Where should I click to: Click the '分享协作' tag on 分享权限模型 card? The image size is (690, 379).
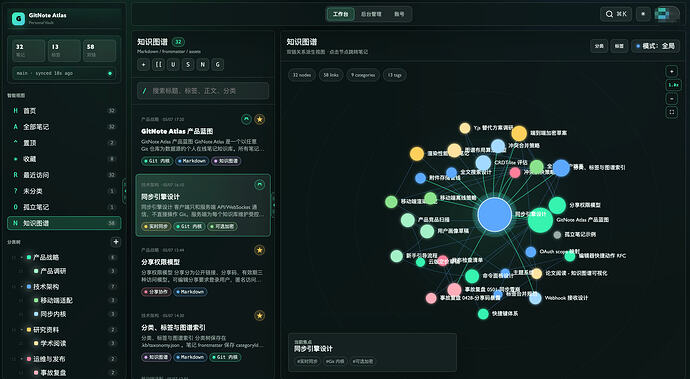coord(156,292)
